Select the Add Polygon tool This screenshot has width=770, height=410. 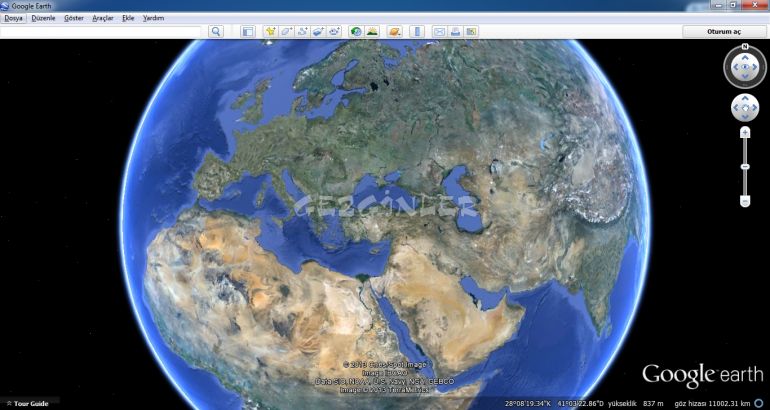[286, 31]
